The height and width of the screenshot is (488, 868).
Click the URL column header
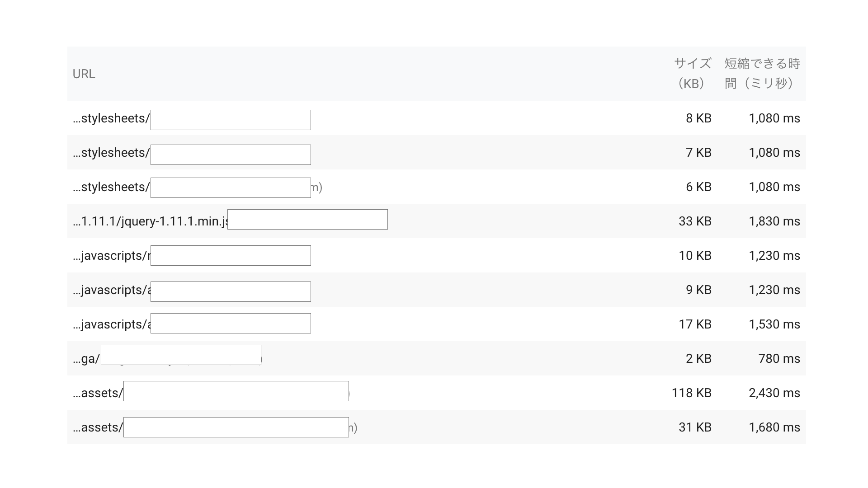[84, 74]
